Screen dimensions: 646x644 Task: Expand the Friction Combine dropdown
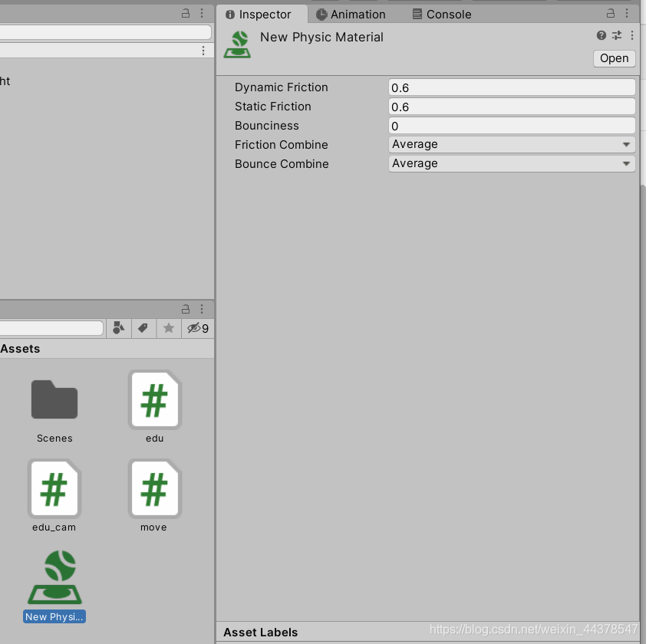pos(512,145)
